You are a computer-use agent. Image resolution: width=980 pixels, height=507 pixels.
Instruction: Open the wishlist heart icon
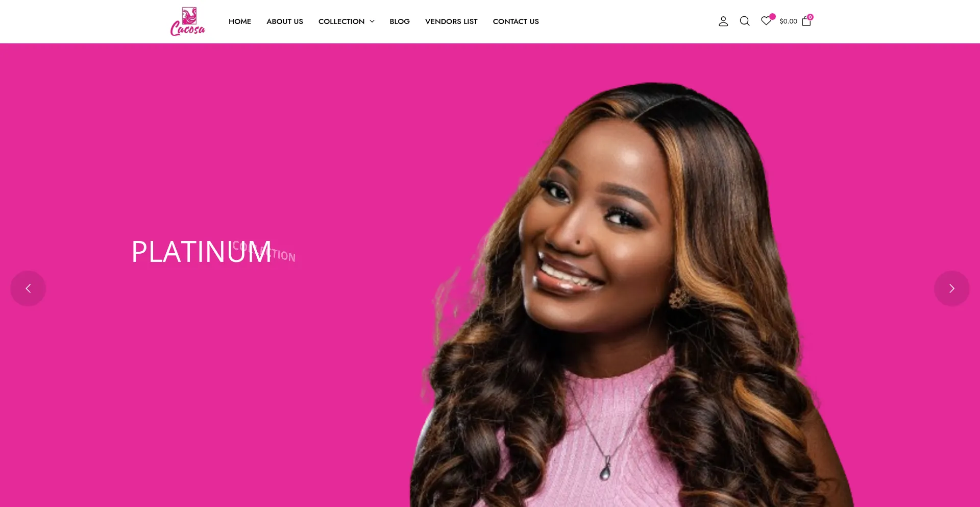pos(766,21)
